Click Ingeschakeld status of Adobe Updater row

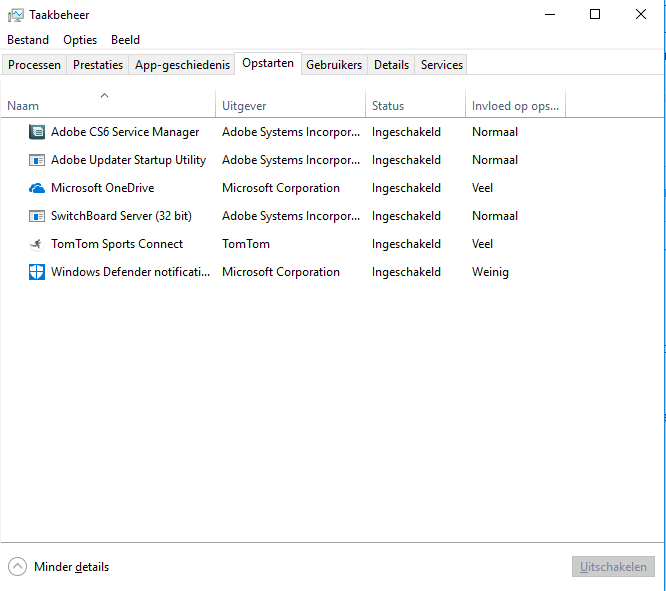(x=406, y=160)
